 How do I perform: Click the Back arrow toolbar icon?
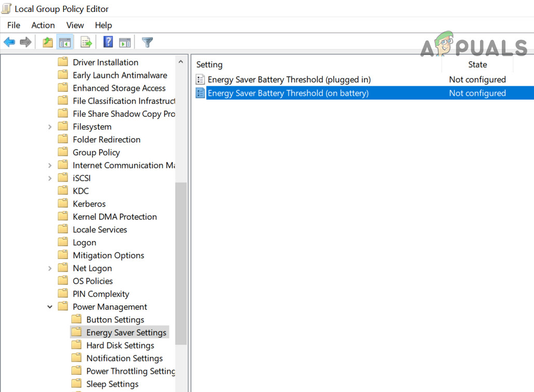(x=9, y=42)
